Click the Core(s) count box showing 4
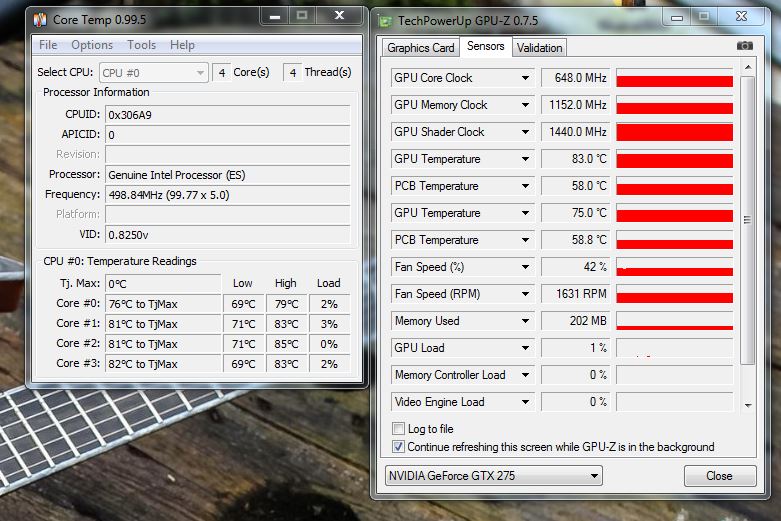 [x=222, y=73]
